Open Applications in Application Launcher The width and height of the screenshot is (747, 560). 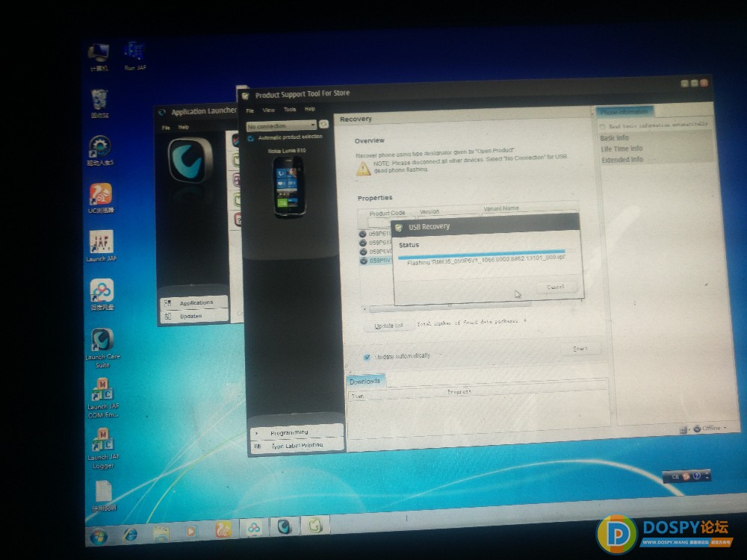tap(194, 303)
